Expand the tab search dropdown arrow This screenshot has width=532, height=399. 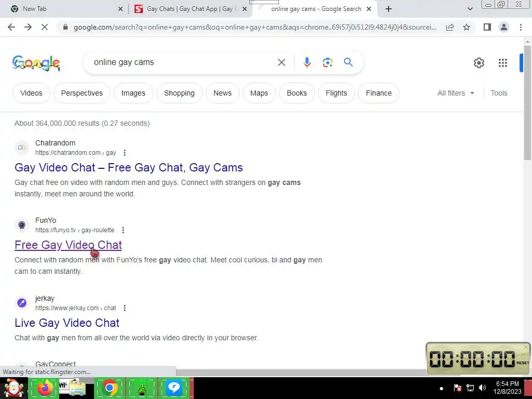point(470,9)
